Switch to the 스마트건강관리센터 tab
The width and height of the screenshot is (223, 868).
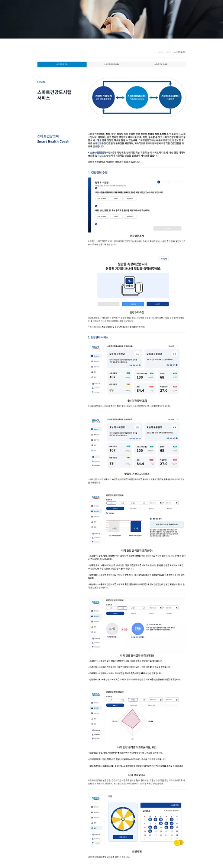click(x=111, y=64)
